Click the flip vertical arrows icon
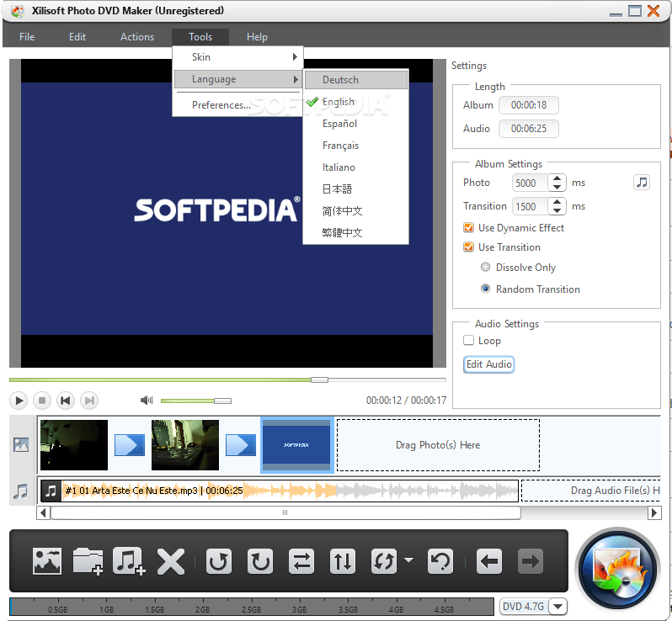Viewport: 672px width, 621px height. 343,561
